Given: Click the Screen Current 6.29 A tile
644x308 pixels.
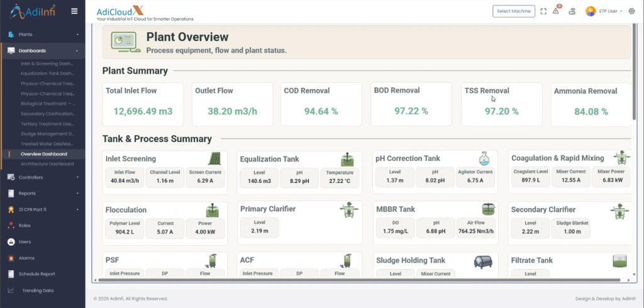Looking at the screenshot, I should tap(206, 177).
